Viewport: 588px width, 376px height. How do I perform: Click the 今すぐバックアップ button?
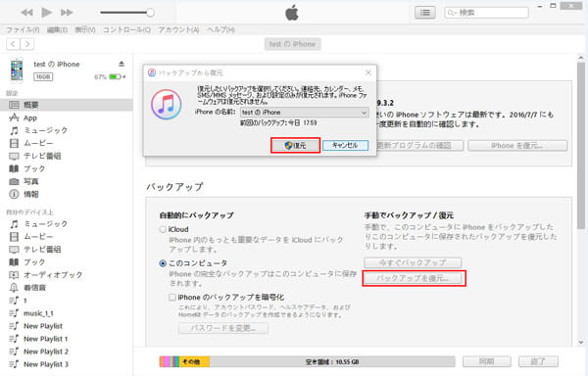413,262
